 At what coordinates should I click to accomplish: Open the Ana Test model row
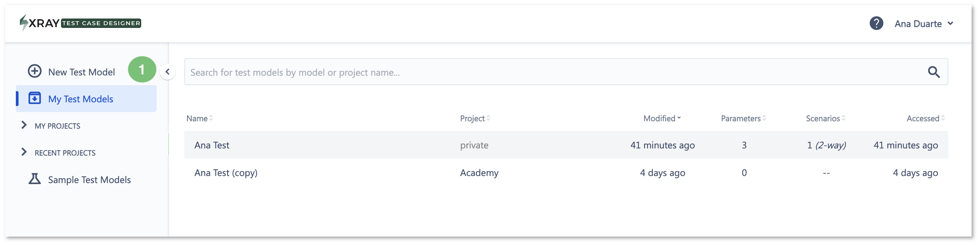tap(566, 145)
